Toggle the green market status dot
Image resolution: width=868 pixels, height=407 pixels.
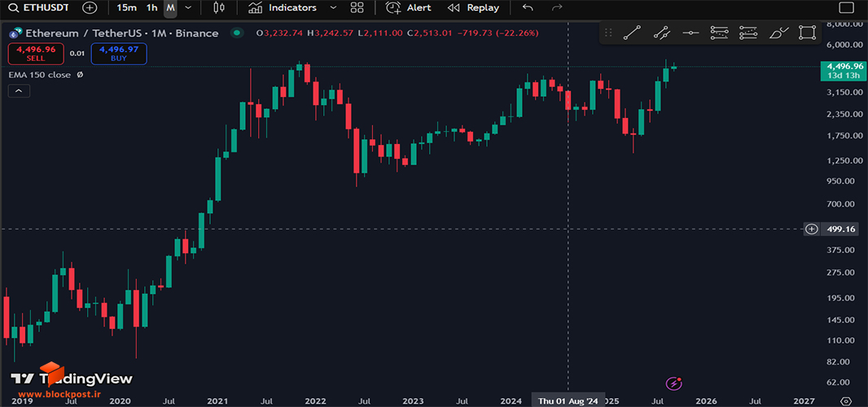pos(237,33)
